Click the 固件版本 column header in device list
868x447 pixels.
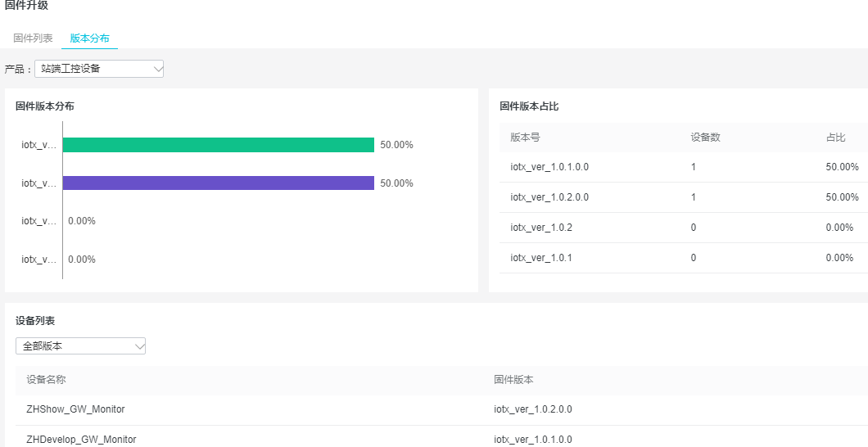point(513,380)
